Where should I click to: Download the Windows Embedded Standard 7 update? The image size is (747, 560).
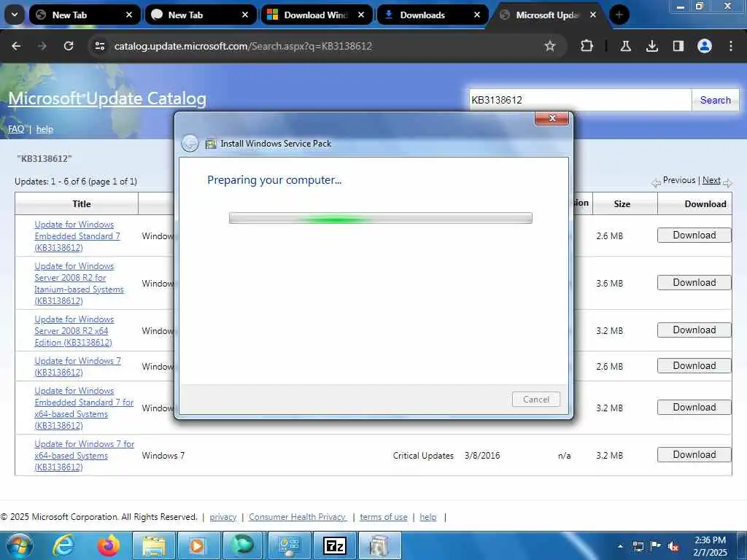tap(694, 236)
